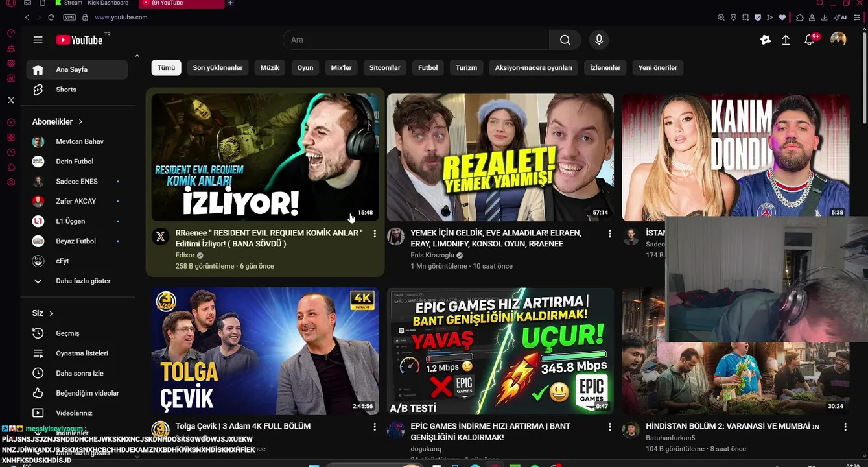The height and width of the screenshot is (467, 868).
Task: Select the (9) YouTube tab
Action: (x=182, y=3)
